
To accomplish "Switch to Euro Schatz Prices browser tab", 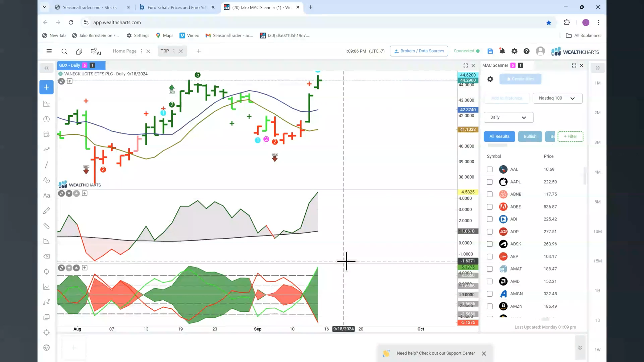I will click(177, 7).
